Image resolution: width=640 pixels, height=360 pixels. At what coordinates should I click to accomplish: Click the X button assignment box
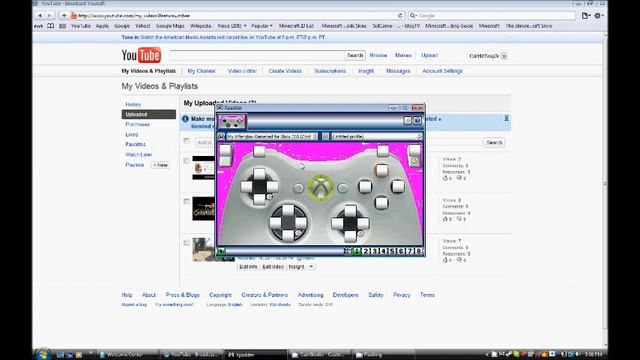point(365,187)
